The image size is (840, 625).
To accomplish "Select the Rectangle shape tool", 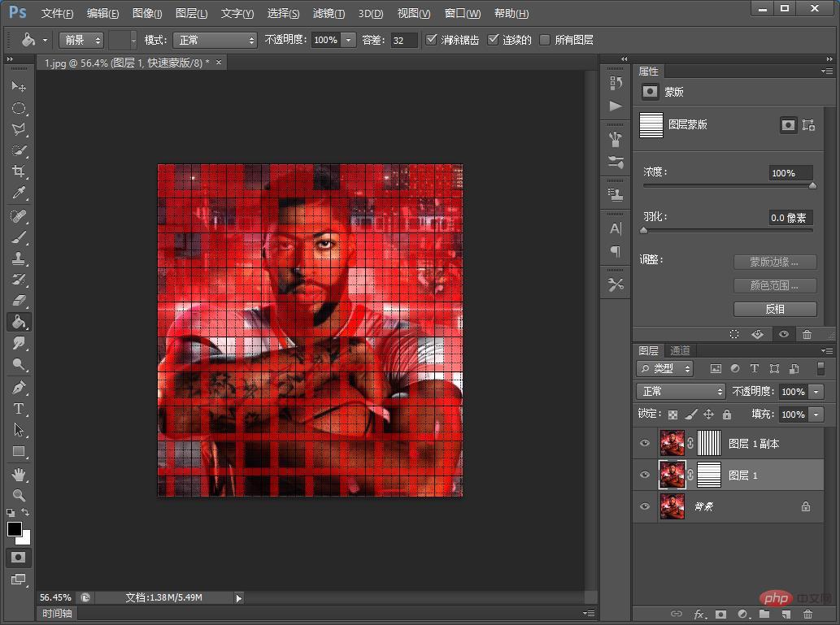I will click(x=18, y=451).
